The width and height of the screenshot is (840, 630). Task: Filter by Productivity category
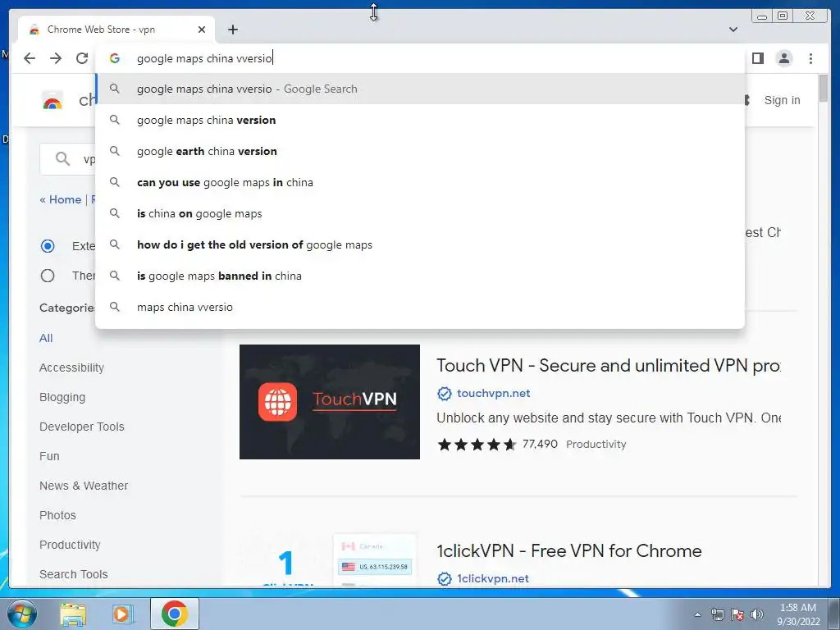tap(70, 545)
